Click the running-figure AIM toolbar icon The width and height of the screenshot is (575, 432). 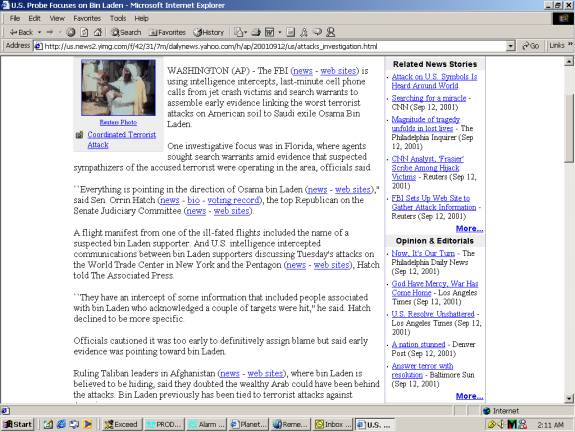tap(304, 32)
